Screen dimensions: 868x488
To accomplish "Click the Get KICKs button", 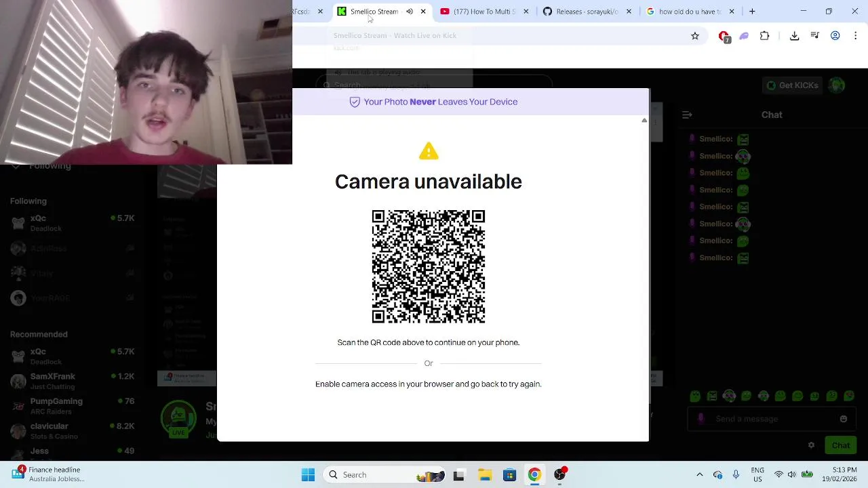I will [x=792, y=85].
